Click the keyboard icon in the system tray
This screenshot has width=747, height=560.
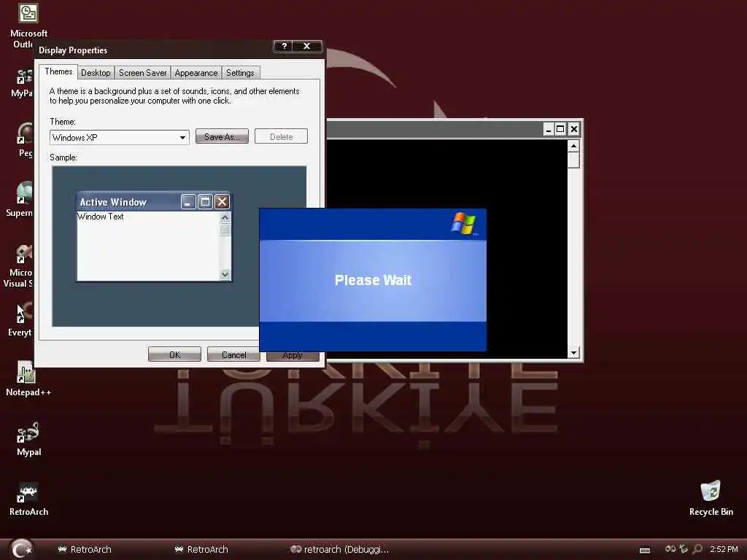645,550
